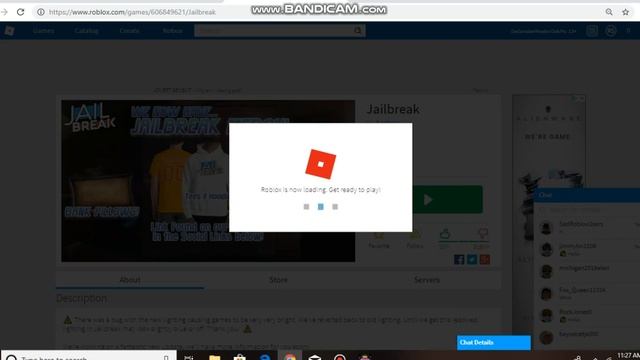Open the Robux menu in Roblox header
Viewport: 640px width, 360px height.
(x=172, y=31)
